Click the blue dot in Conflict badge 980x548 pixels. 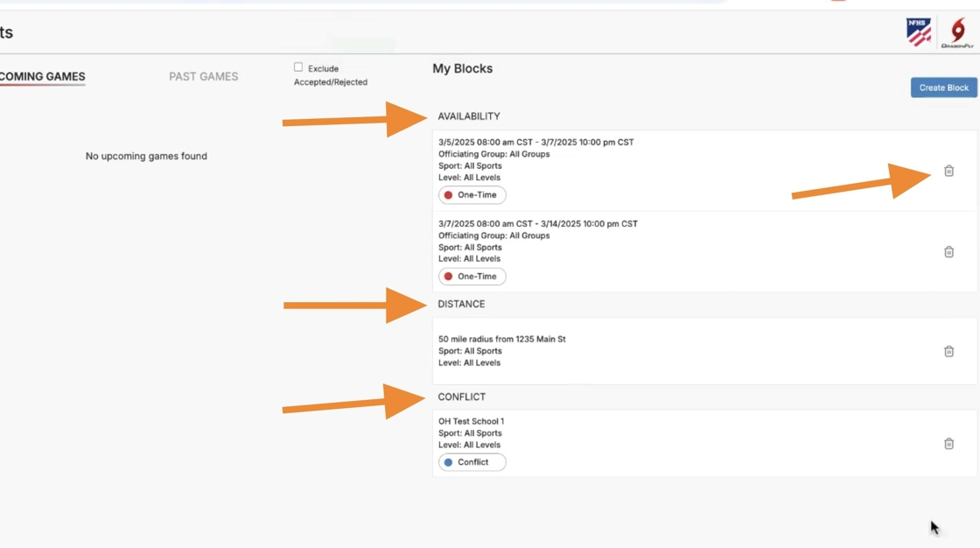click(449, 462)
